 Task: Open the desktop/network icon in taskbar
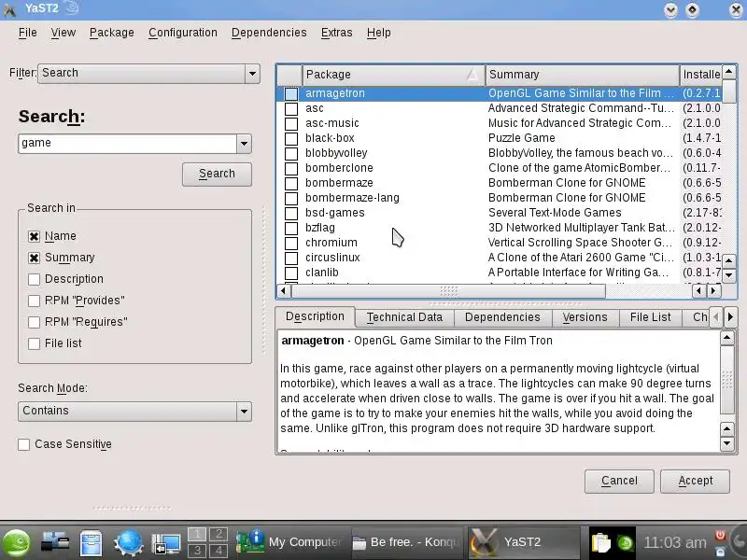point(55,543)
